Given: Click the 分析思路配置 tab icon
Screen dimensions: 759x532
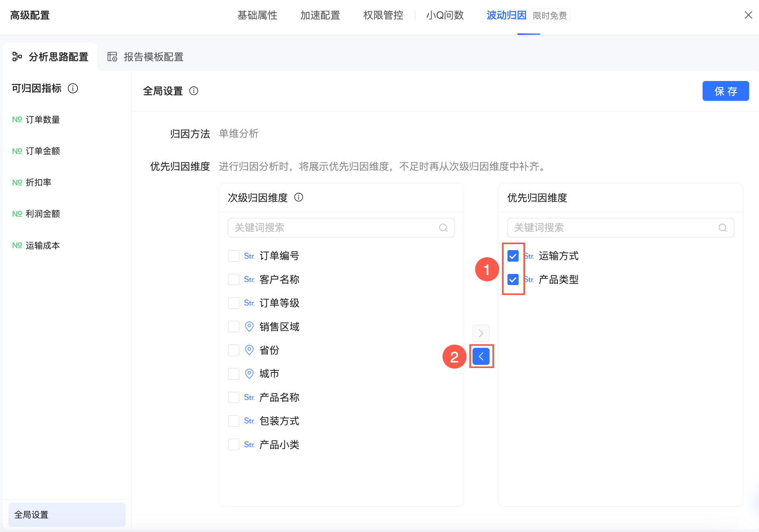Looking at the screenshot, I should 17,57.
